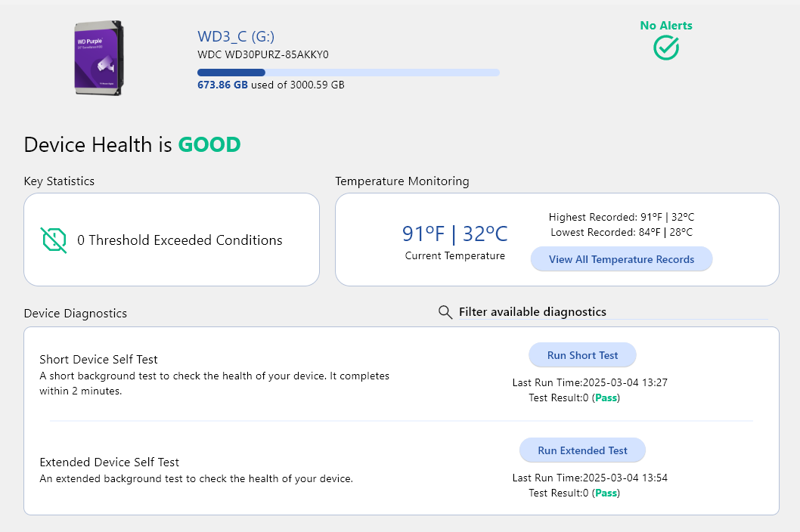Click the WD Purple drive image
This screenshot has width=800, height=532.
coord(99,57)
